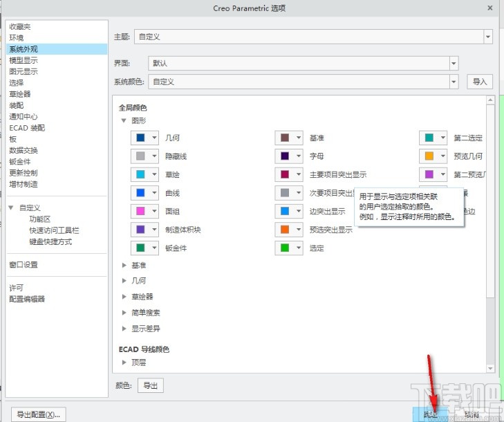
Task: Click the 主要项目突出显示 color swatch
Action: pyautogui.click(x=285, y=174)
